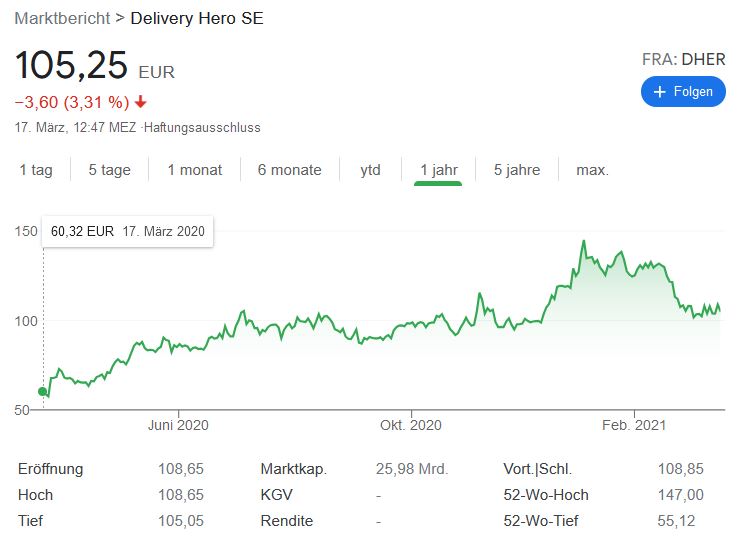Click the 52-Wo-Tief value 55,12
Image resolution: width=744 pixels, height=544 pixels.
tap(676, 521)
